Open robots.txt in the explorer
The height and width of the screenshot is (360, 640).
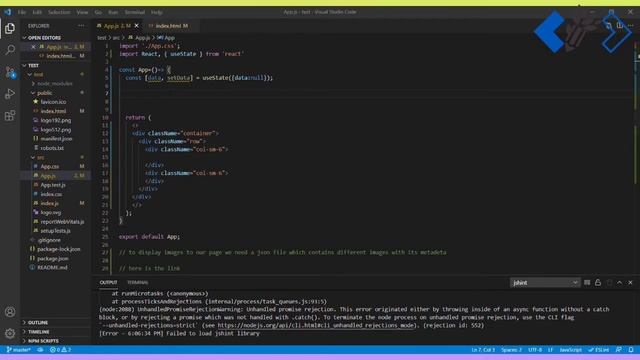click(x=52, y=148)
